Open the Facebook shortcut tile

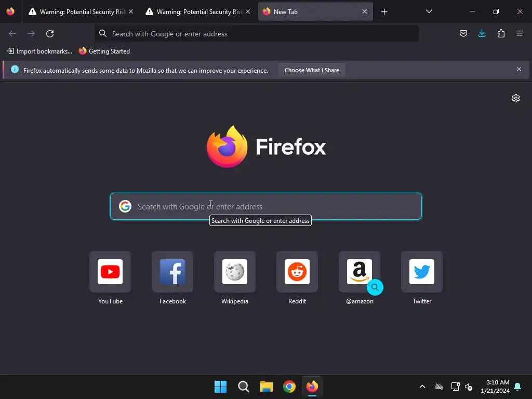172,272
